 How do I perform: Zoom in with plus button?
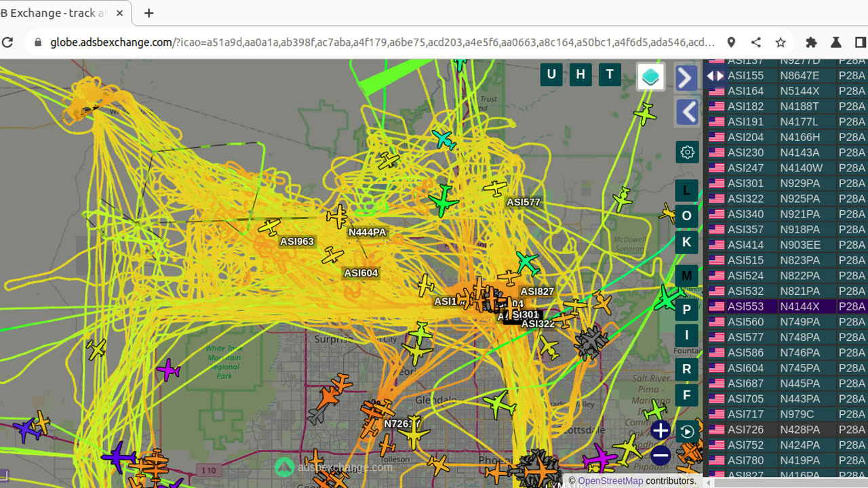tap(660, 430)
